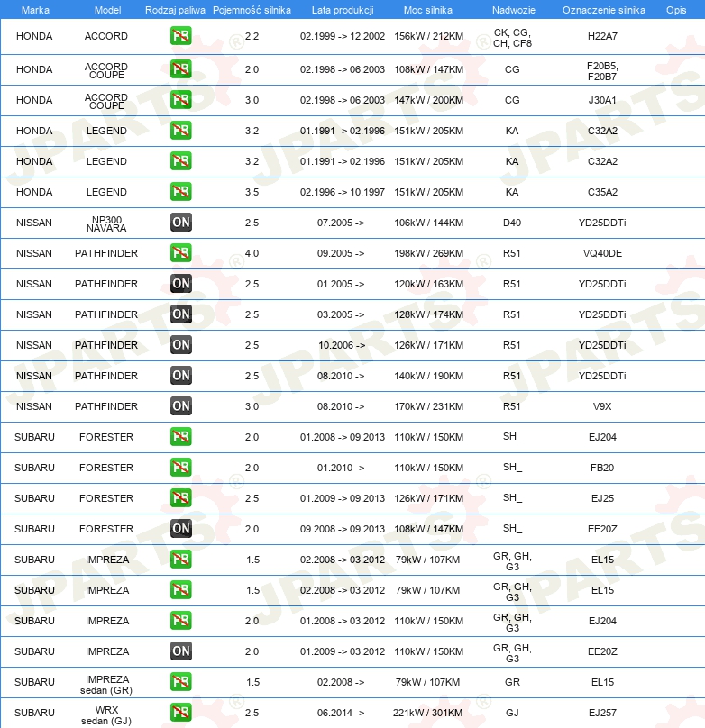The height and width of the screenshot is (728, 705).
Task: Click the ON diesel icon in the Pathfinder 126kW row
Action: (180, 345)
